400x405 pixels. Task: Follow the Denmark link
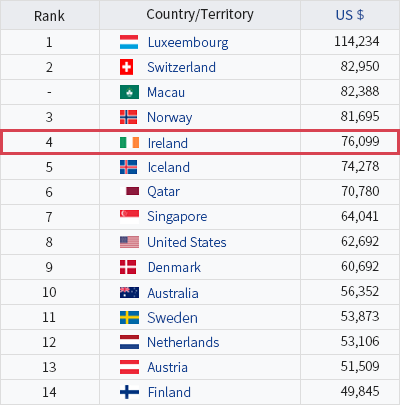pyautogui.click(x=174, y=267)
